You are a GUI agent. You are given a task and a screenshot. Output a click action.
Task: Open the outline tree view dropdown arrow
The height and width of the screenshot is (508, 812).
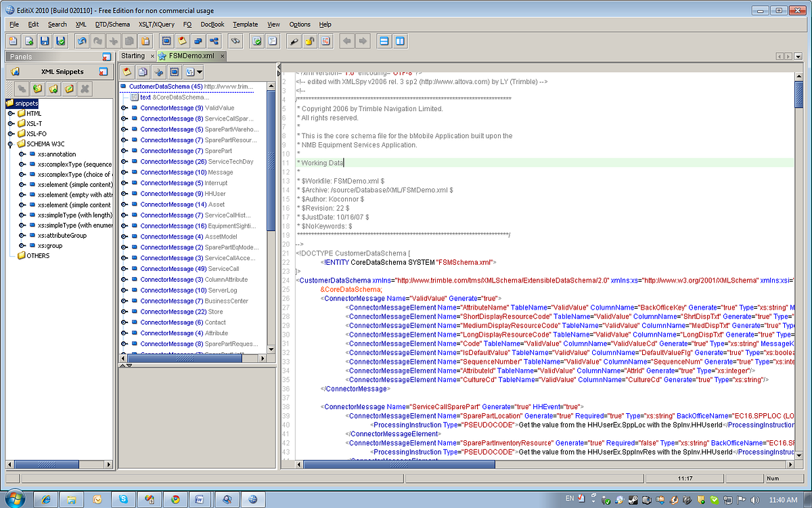tap(200, 72)
